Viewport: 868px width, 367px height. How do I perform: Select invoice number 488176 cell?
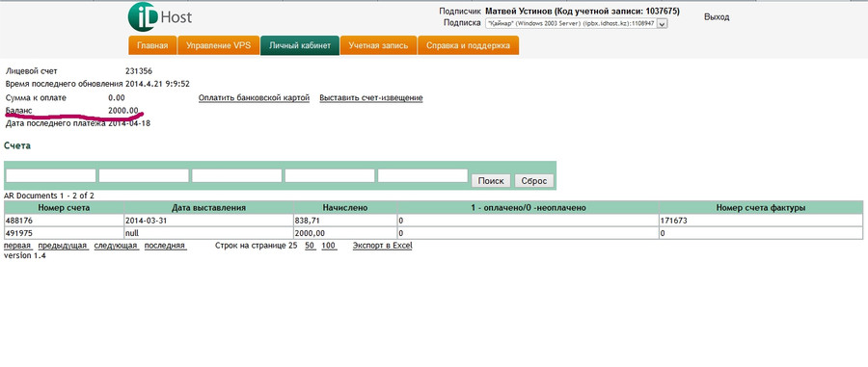tap(64, 220)
